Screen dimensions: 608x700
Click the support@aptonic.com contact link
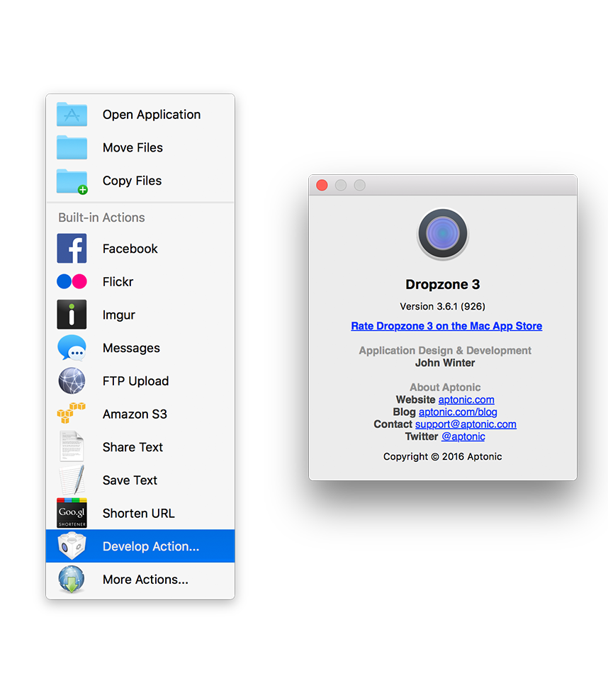pos(466,424)
